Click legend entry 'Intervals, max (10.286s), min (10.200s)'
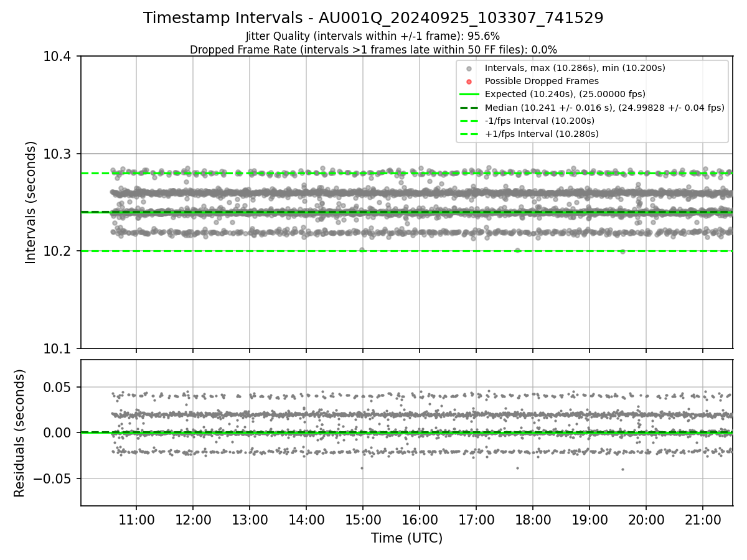747x560 pixels. coord(575,68)
